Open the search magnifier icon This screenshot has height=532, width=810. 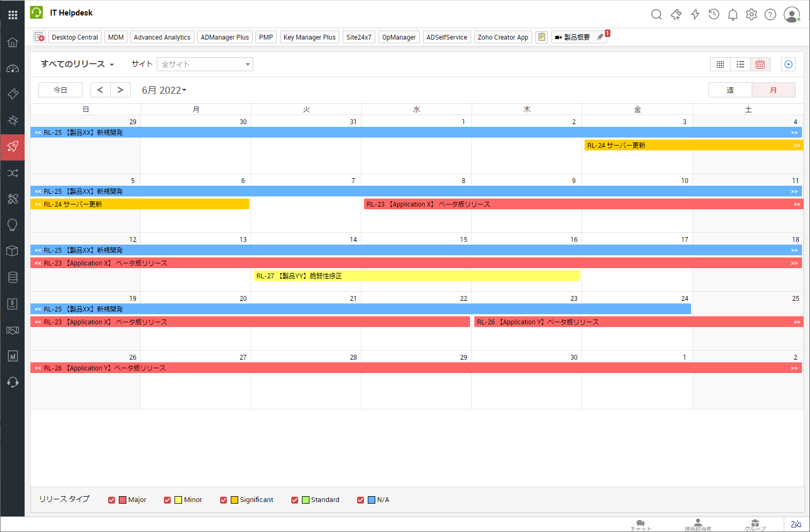coord(656,14)
